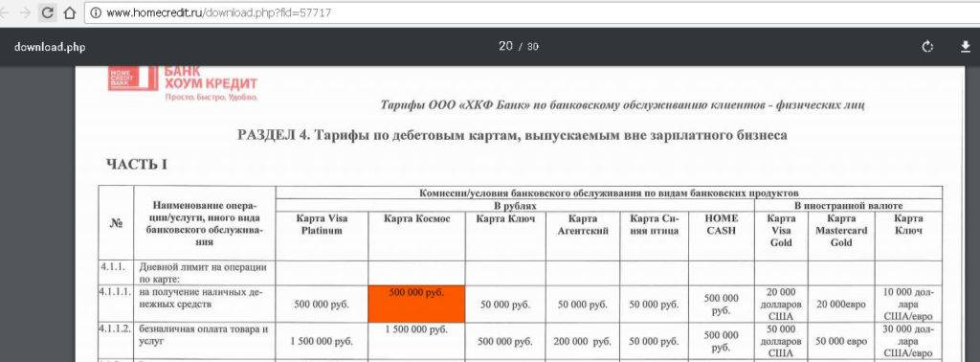Click the 30 000 доллара США/евро cell
This screenshot has width=980, height=362.
point(908,341)
